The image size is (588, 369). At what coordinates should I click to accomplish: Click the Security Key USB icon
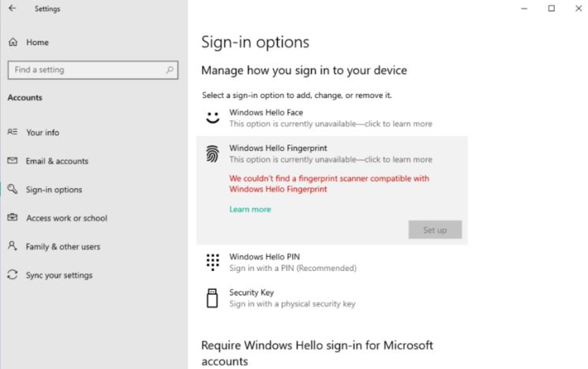click(x=212, y=298)
